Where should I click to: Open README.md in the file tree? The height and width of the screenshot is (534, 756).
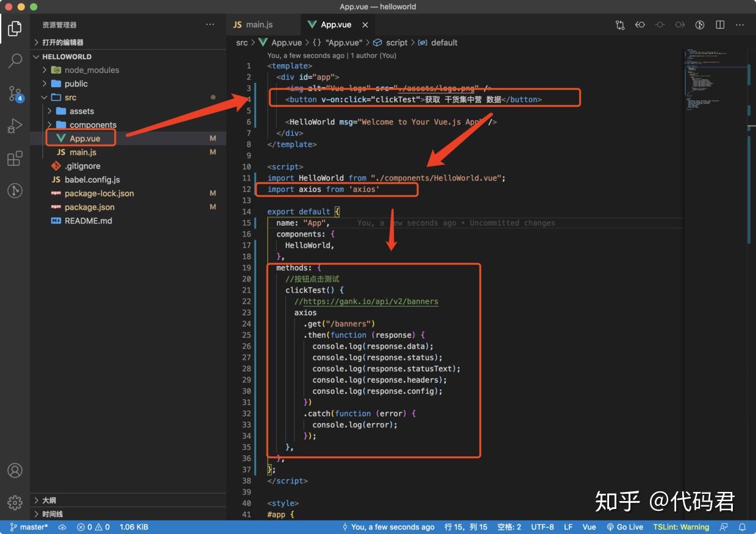tap(128, 221)
